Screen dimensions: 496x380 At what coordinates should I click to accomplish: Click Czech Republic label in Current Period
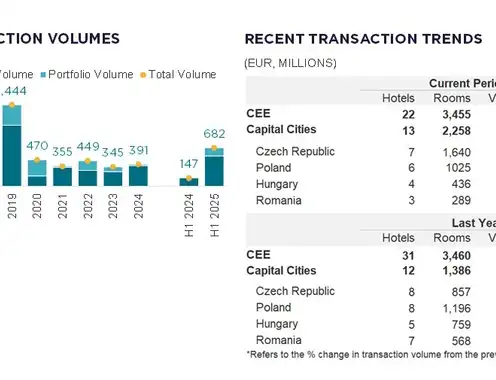[295, 151]
